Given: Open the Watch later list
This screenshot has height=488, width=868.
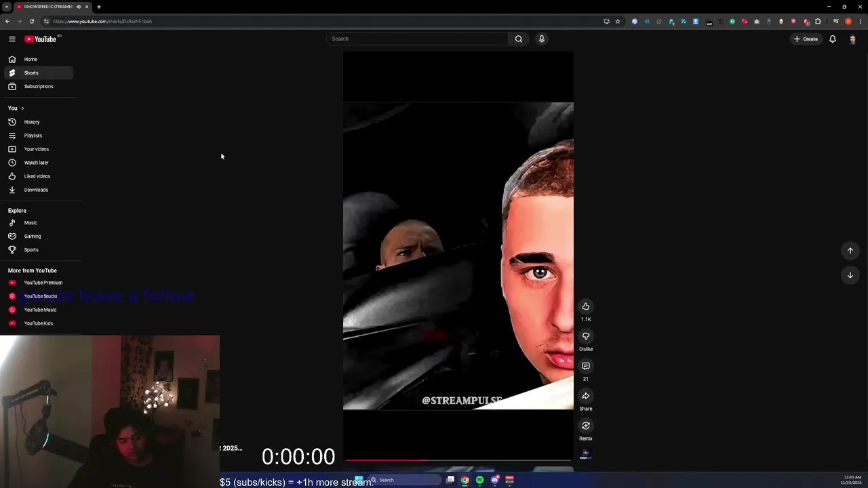Looking at the screenshot, I should click(x=38, y=163).
